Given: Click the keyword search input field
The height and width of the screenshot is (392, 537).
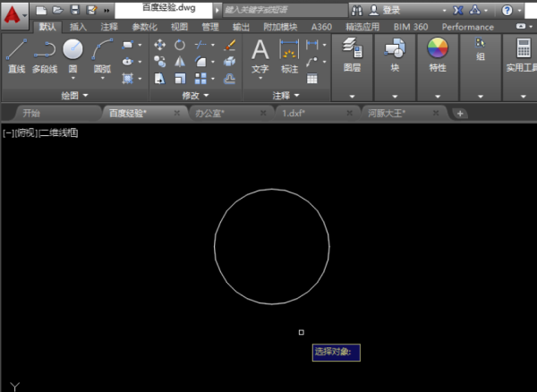Looking at the screenshot, I should [x=286, y=10].
